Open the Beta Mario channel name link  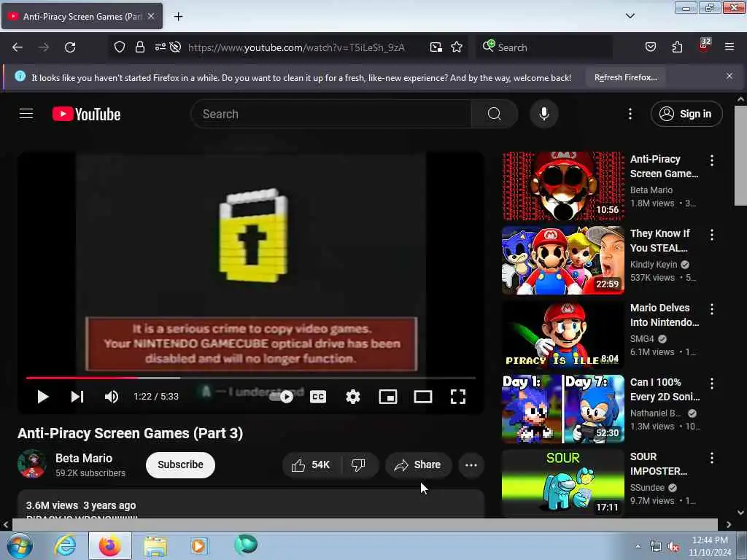[x=84, y=458]
